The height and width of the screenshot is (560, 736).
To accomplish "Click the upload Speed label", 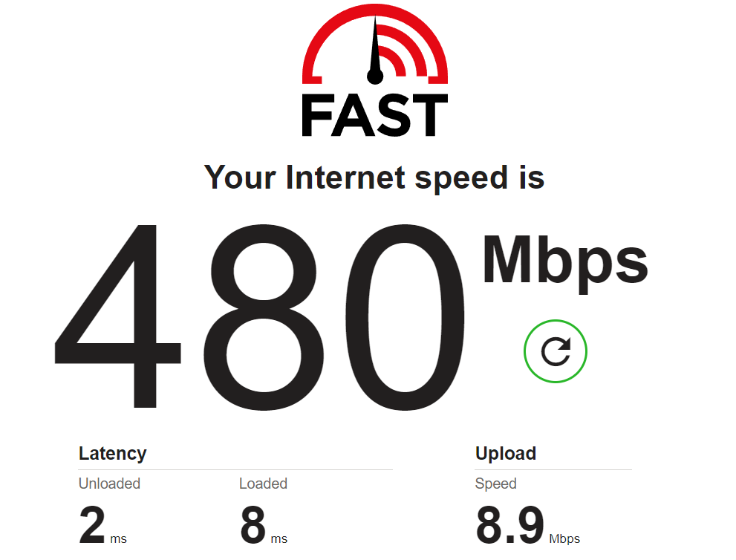I will pyautogui.click(x=495, y=484).
